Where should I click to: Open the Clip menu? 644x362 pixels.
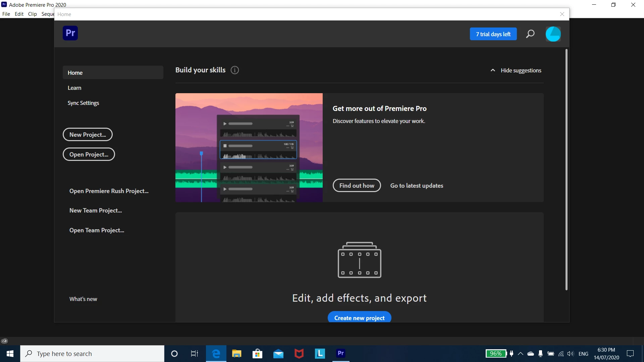pos(33,14)
